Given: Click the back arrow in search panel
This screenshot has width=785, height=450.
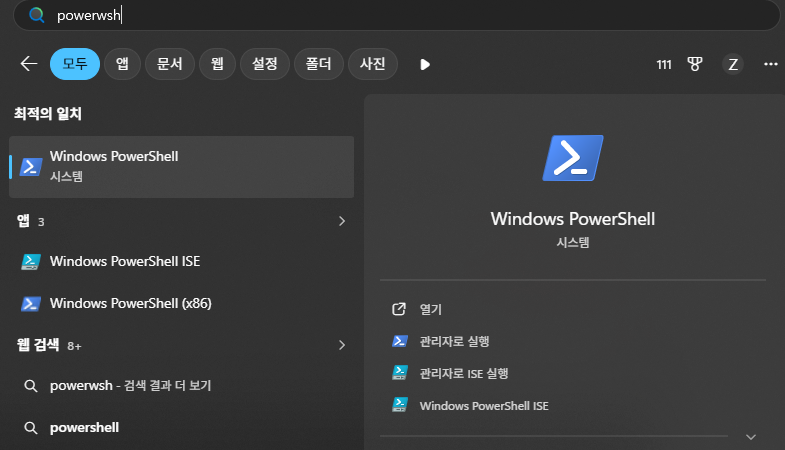Looking at the screenshot, I should pyautogui.click(x=28, y=64).
